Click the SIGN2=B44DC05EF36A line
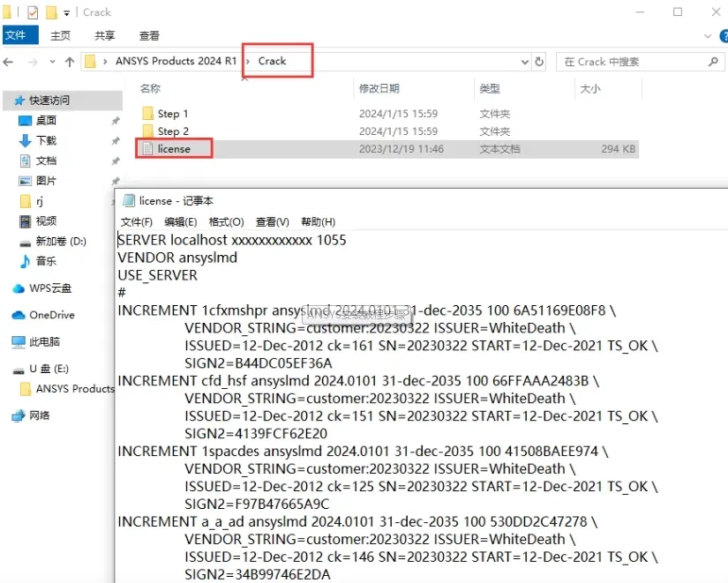This screenshot has height=583, width=728. (x=259, y=363)
